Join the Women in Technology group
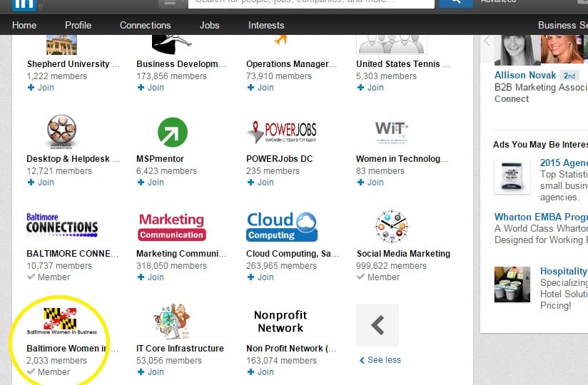The height and width of the screenshot is (385, 588). [x=370, y=182]
